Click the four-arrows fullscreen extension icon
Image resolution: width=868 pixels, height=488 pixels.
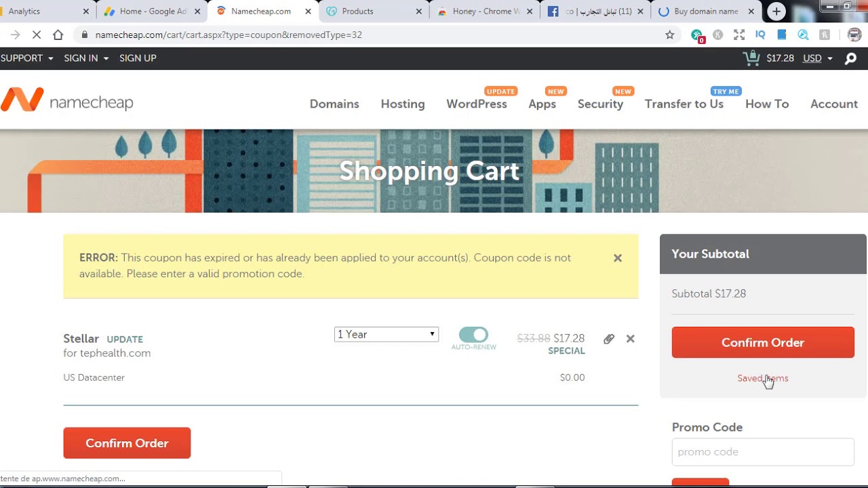[x=739, y=35]
